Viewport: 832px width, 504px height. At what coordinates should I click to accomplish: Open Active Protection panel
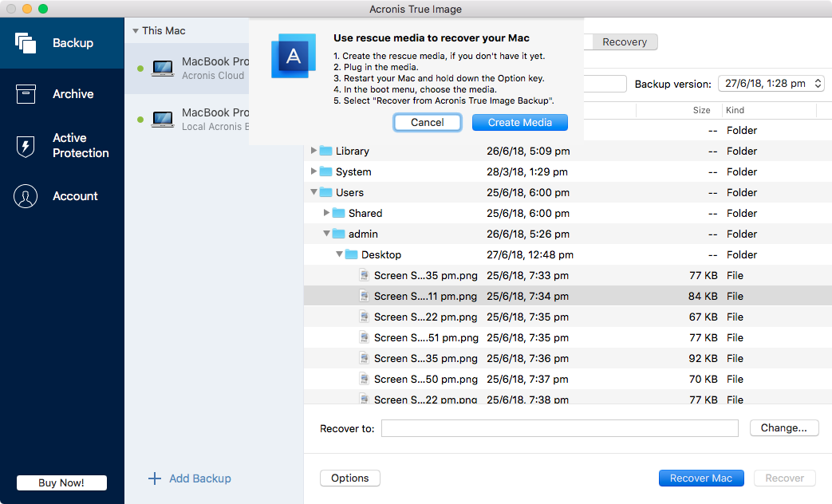click(x=26, y=145)
